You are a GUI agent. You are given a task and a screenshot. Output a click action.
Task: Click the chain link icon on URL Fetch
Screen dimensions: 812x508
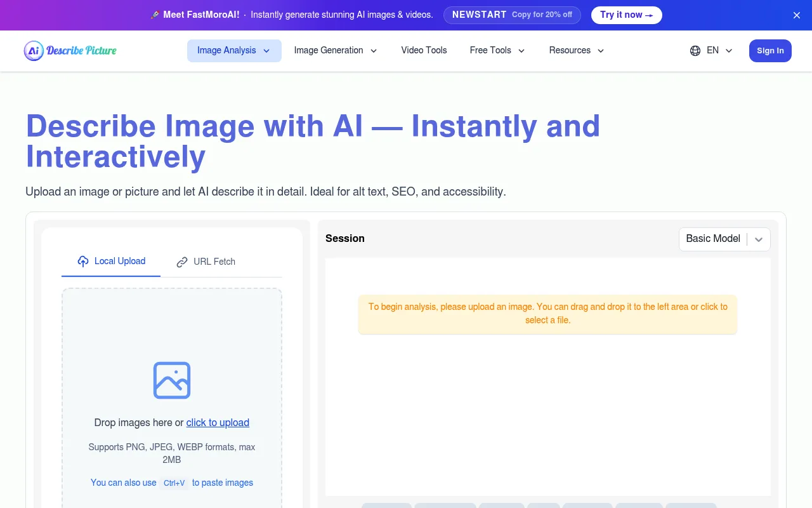pyautogui.click(x=182, y=262)
